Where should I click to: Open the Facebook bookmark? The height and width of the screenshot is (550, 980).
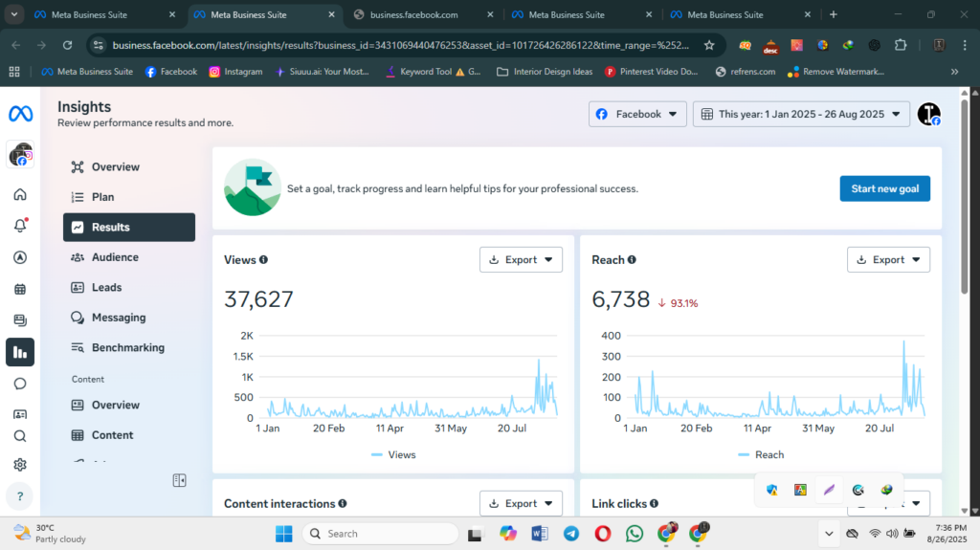(x=170, y=72)
